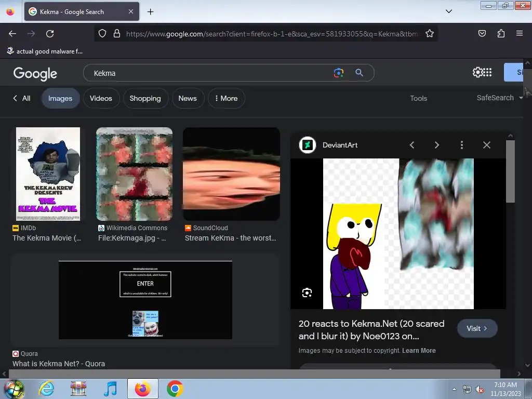Search inside image with Lens overlay icon

[x=307, y=292]
